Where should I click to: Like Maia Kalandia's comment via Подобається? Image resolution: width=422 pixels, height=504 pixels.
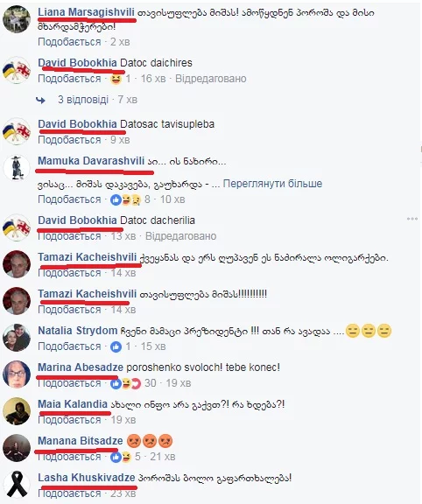click(x=69, y=420)
